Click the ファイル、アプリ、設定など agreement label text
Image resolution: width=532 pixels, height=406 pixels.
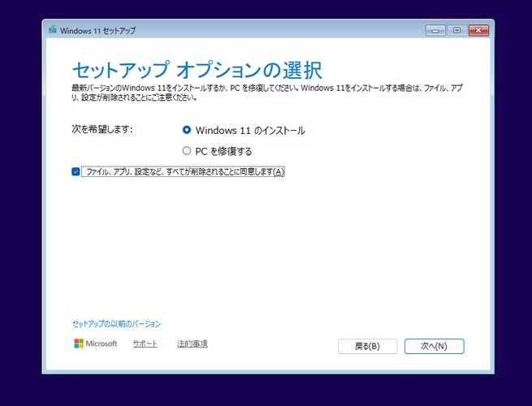[x=184, y=172]
